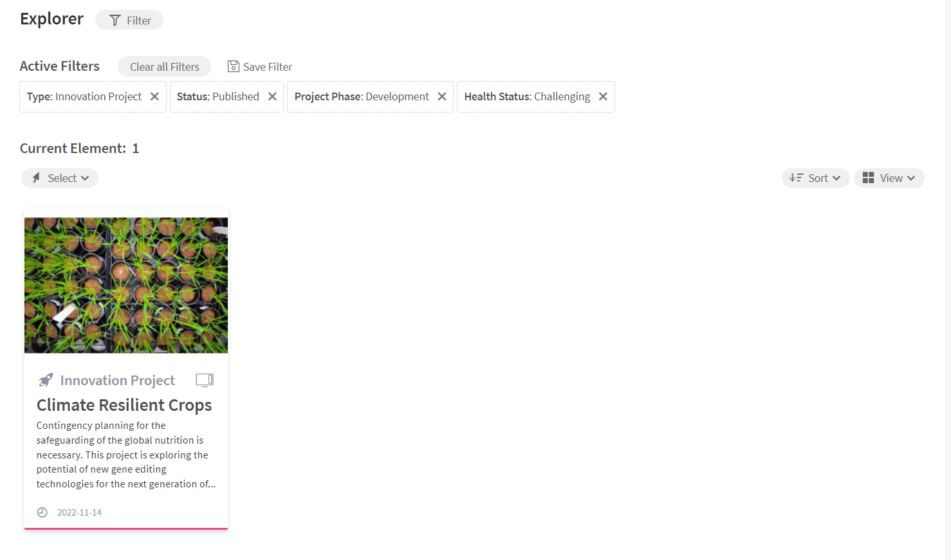Click the sort order icon
This screenshot has width=951, height=560.
pos(797,178)
